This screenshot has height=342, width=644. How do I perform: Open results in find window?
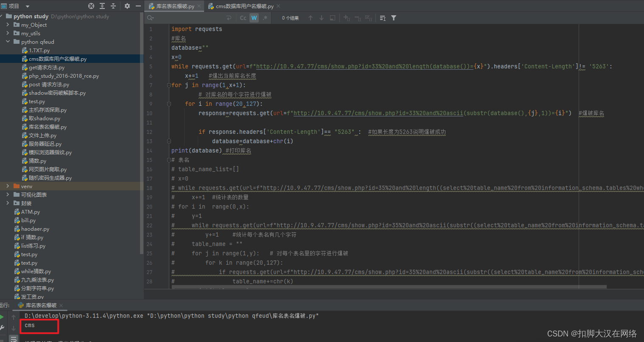click(383, 18)
